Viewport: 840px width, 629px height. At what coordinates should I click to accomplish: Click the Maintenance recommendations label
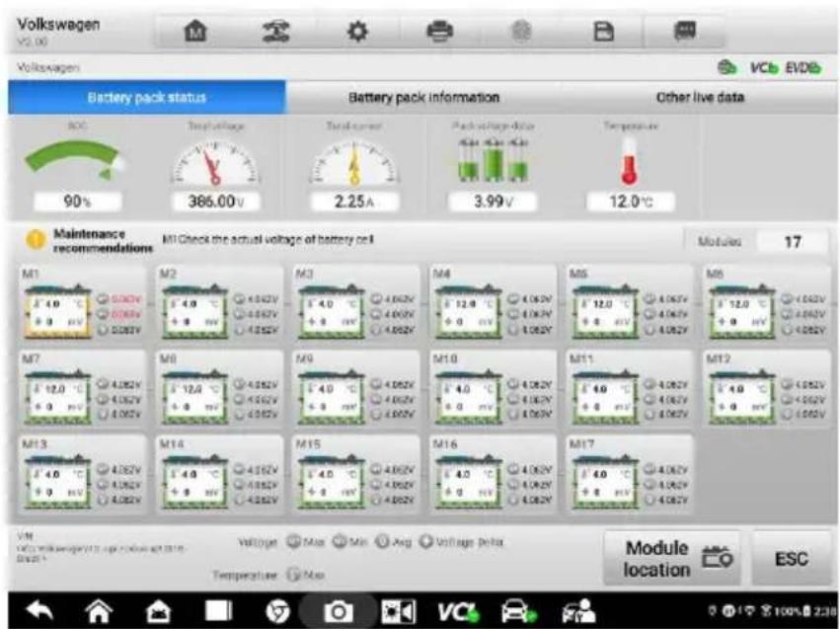tap(103, 241)
